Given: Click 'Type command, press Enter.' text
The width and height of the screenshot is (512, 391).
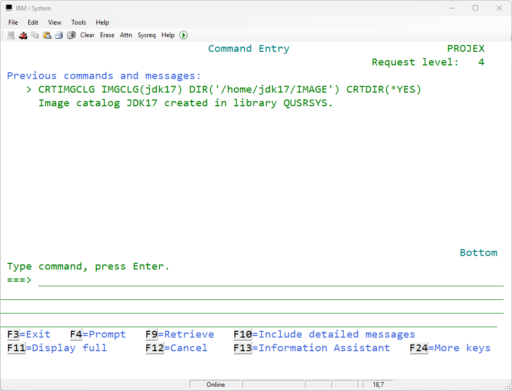Looking at the screenshot, I should point(88,266).
